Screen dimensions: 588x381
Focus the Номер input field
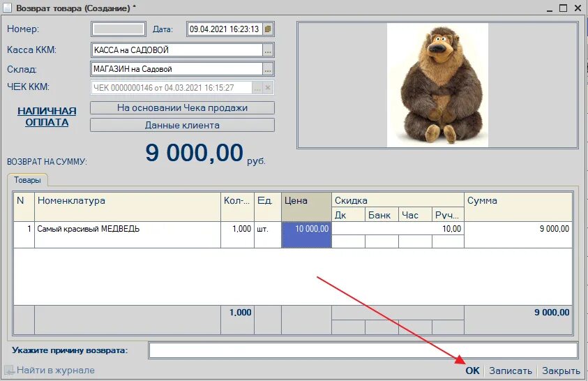coord(119,29)
